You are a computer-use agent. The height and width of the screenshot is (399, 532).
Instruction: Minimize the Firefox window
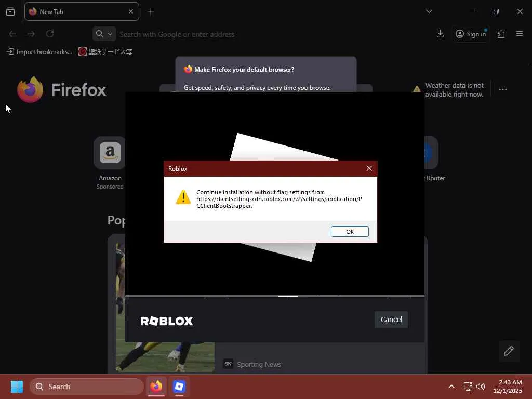(472, 11)
